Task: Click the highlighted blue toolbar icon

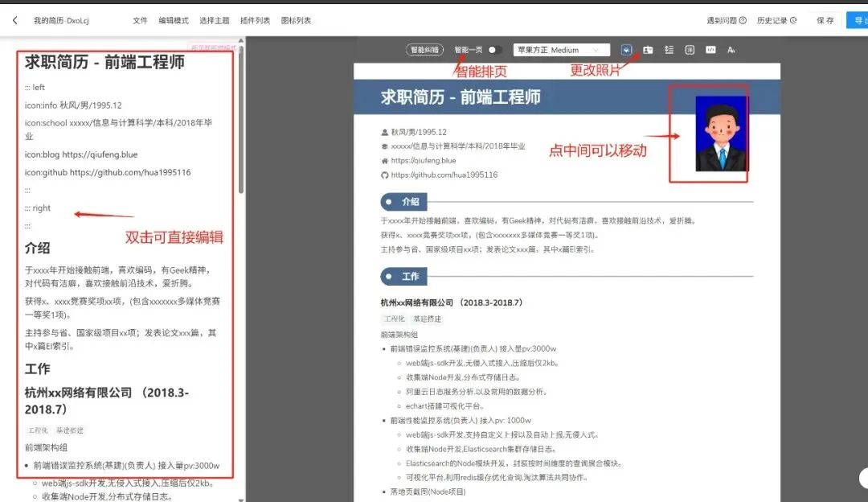Action: point(626,50)
